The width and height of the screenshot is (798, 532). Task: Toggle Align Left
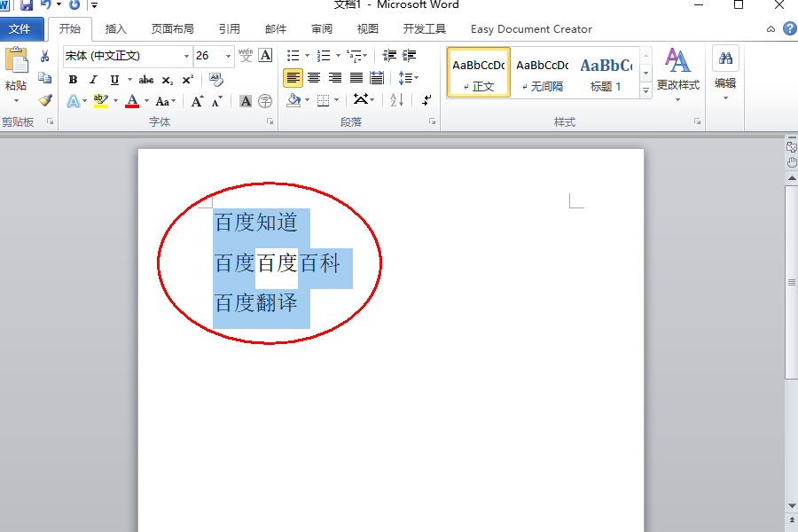[x=293, y=78]
